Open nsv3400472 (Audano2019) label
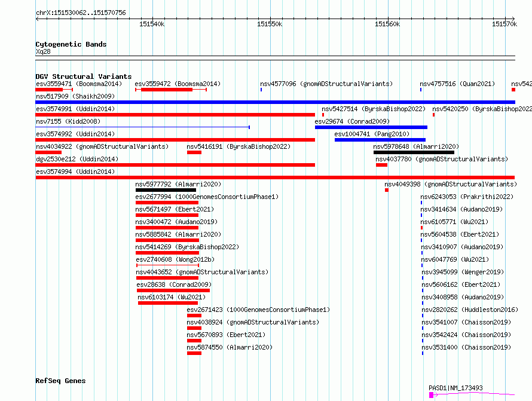 point(176,222)
